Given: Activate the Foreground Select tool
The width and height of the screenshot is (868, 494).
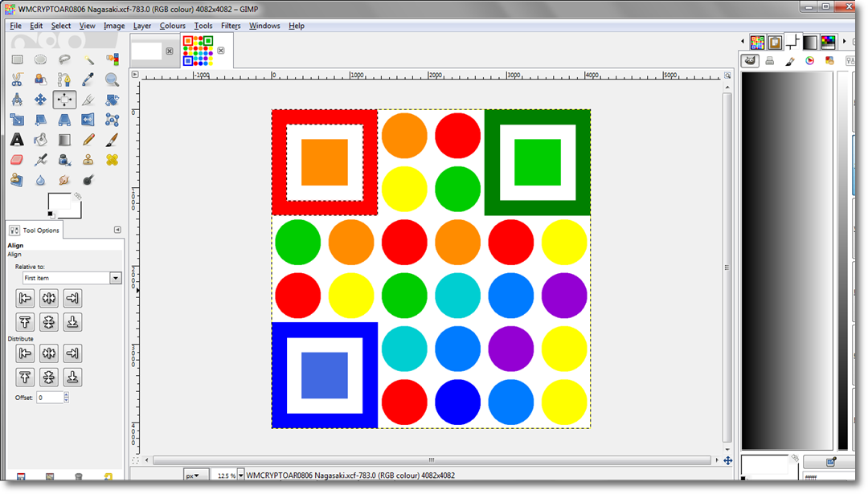Looking at the screenshot, I should 40,80.
